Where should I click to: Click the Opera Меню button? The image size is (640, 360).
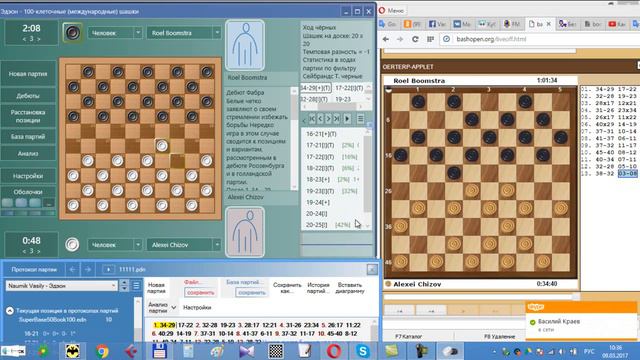tap(391, 11)
